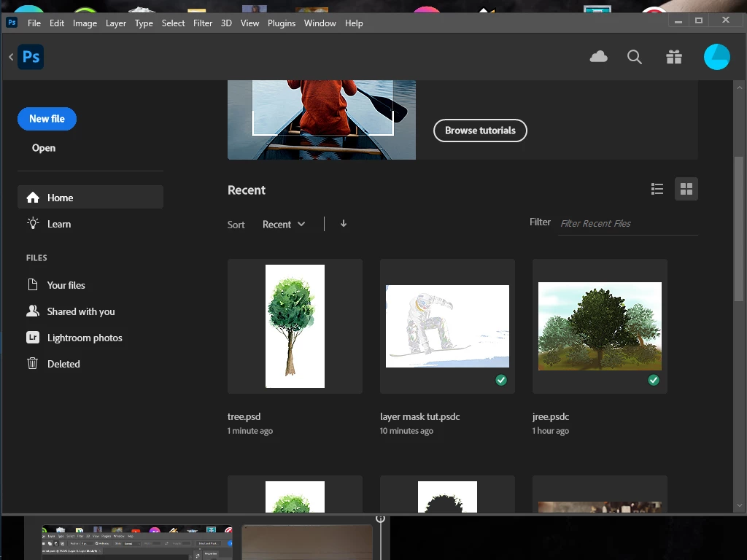The height and width of the screenshot is (560, 747).
Task: Open the Type menu
Action: [144, 23]
